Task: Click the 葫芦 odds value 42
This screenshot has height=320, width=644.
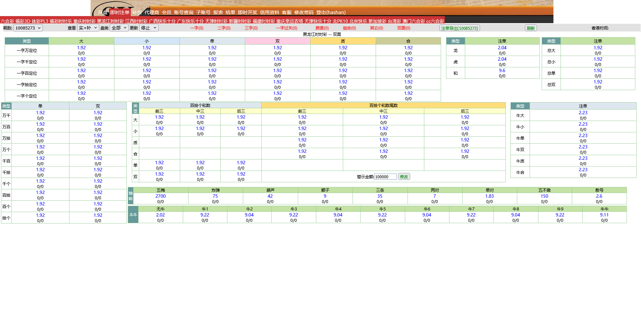Action: coord(270,196)
